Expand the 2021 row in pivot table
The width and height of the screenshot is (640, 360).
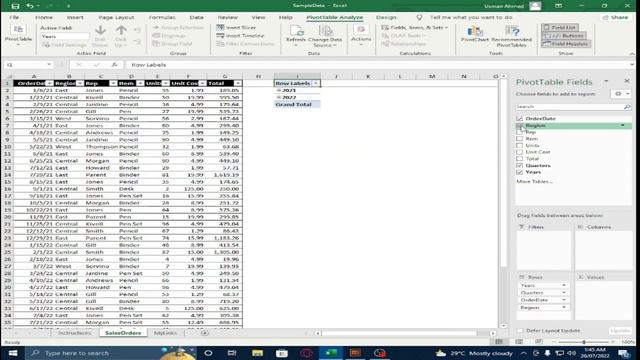coord(279,91)
